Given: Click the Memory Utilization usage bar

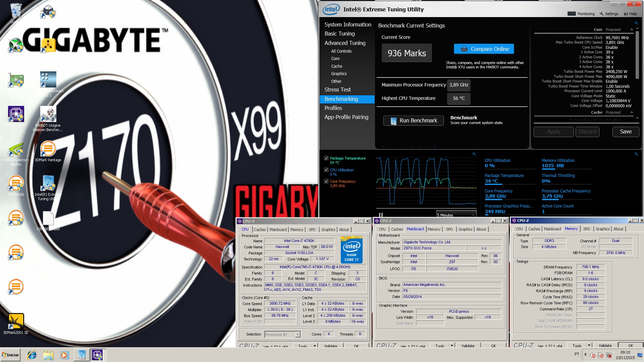Looking at the screenshot, I should pos(567,169).
